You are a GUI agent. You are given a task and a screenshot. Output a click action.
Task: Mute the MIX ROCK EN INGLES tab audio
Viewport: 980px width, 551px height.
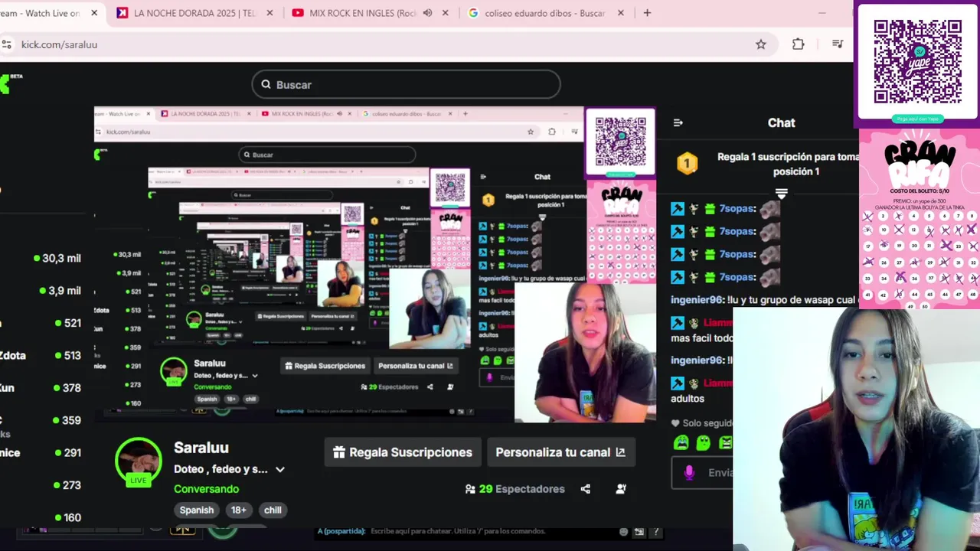coord(427,13)
